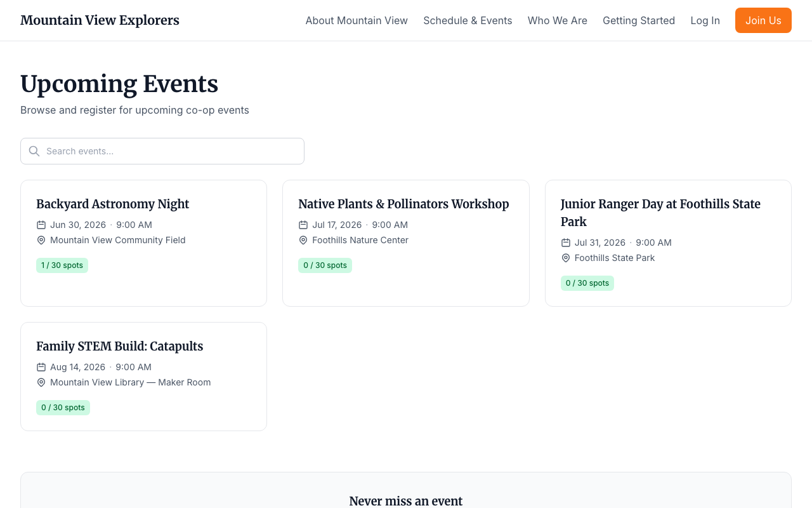Click the Jun 30, 2026 date text
Image resolution: width=812 pixels, height=508 pixels.
(78, 225)
